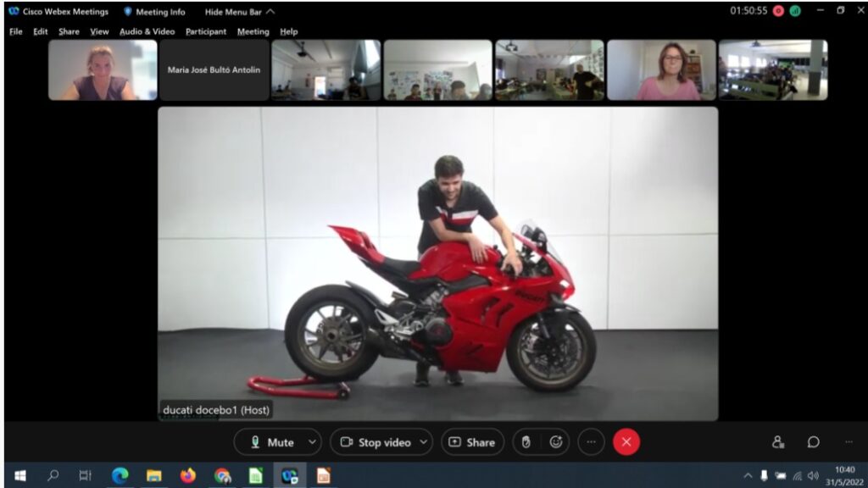The image size is (868, 488).
Task: Click Meeting Info at the top
Action: [x=154, y=12]
